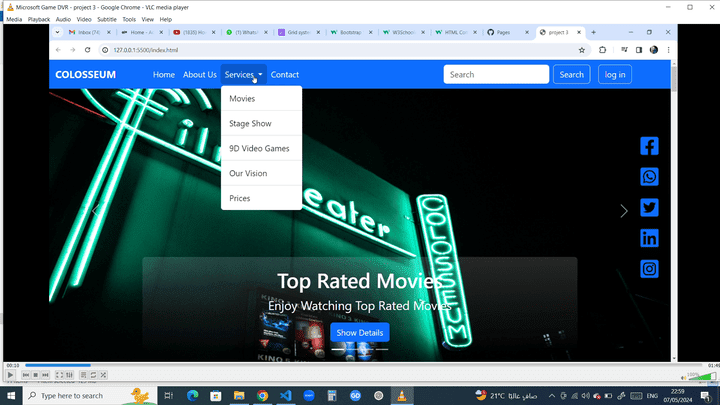Click the website Search input field

(x=496, y=74)
